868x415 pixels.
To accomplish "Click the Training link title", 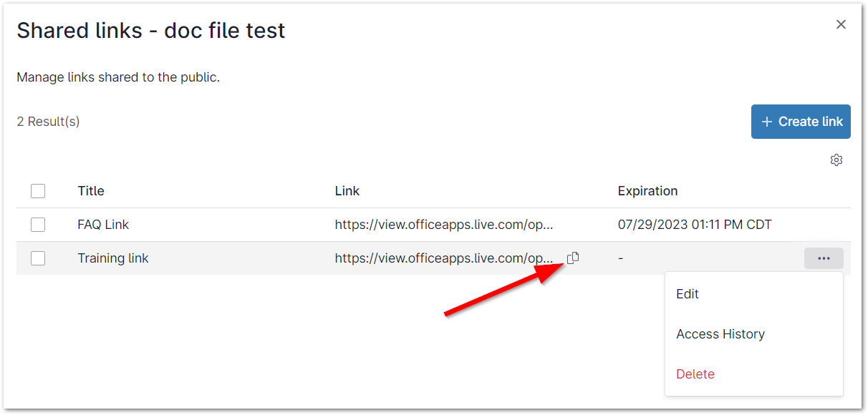I will (x=113, y=258).
